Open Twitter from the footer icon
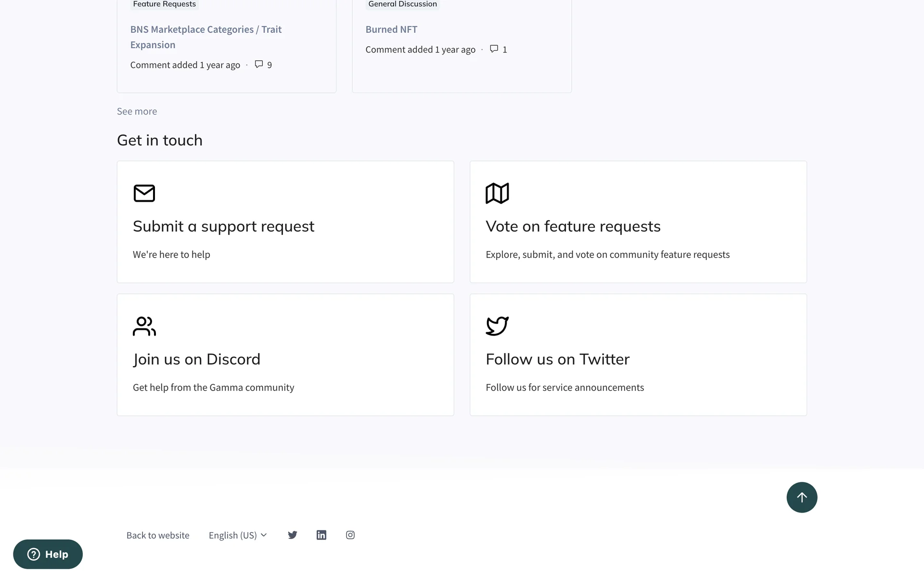Screen dimensions: 924x578 pyautogui.click(x=293, y=535)
